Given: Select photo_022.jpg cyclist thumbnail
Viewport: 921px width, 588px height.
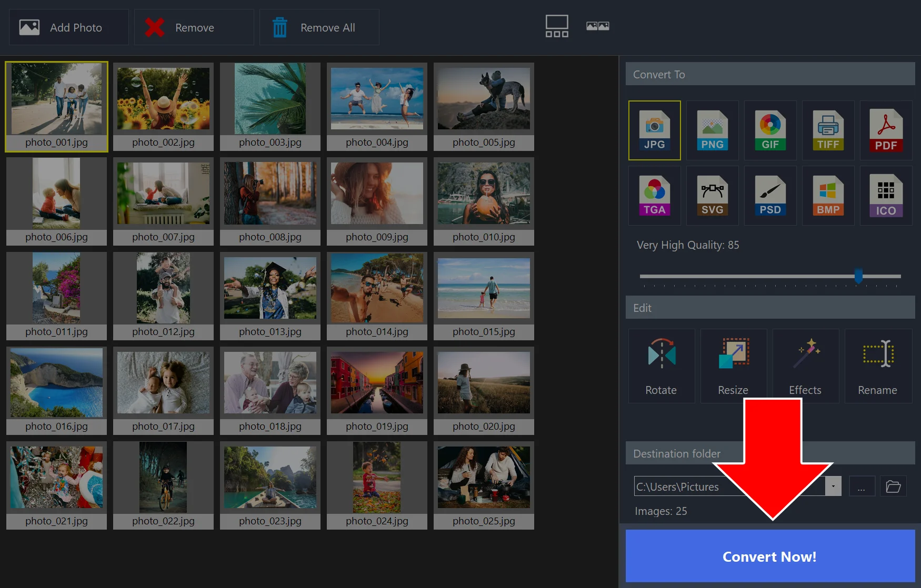Looking at the screenshot, I should (x=163, y=485).
